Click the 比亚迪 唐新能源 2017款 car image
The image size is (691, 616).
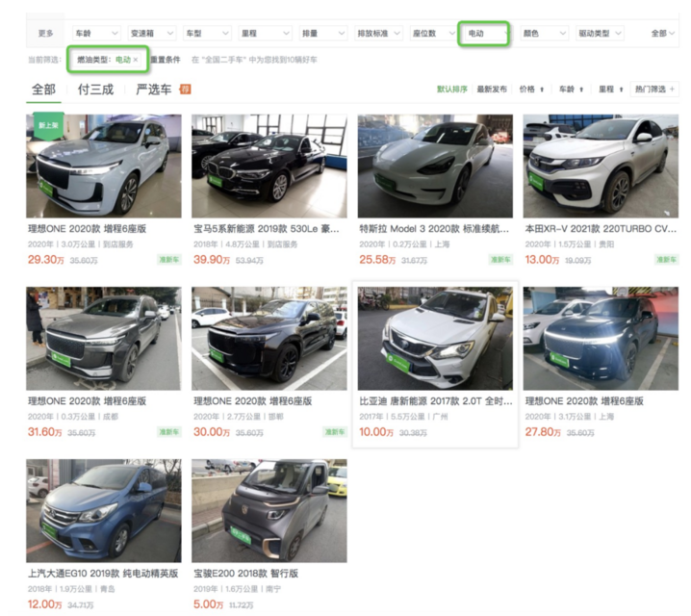pos(435,338)
